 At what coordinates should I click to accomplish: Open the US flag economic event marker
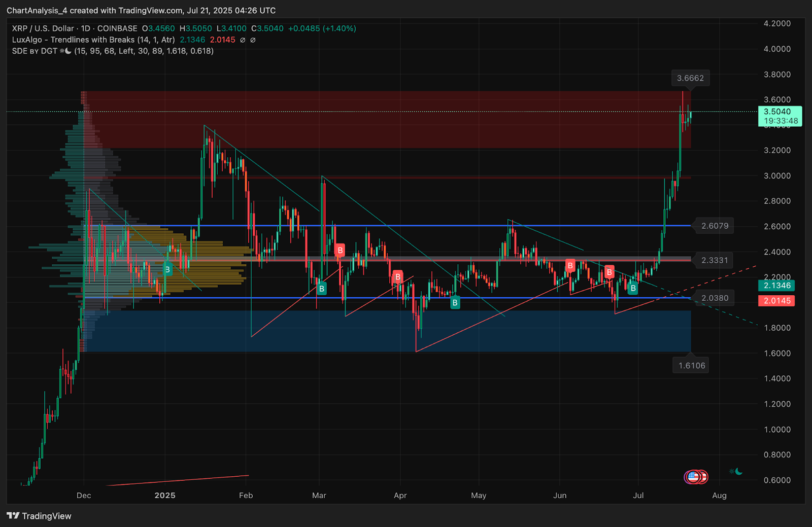click(693, 477)
